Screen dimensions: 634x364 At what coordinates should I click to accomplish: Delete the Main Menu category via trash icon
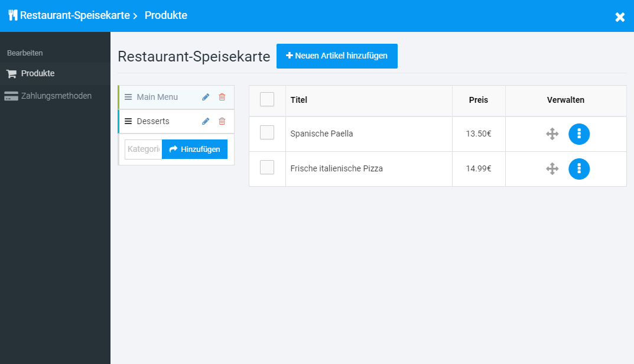222,97
